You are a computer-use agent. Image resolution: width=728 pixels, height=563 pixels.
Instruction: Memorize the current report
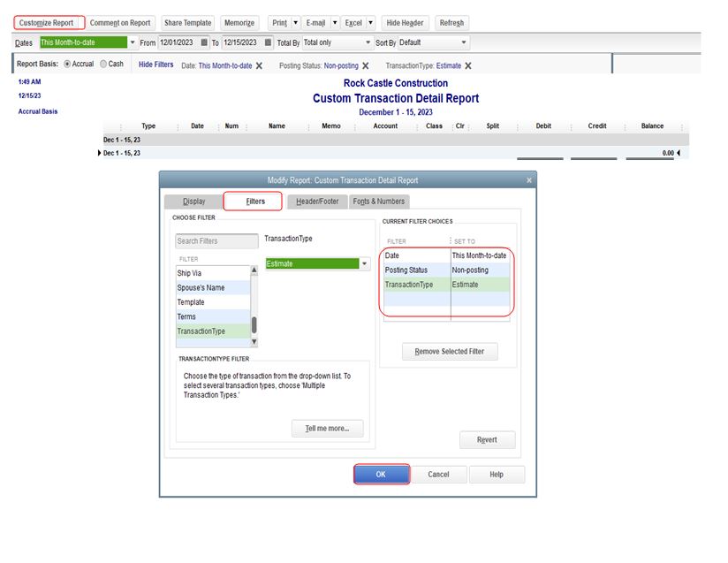239,22
